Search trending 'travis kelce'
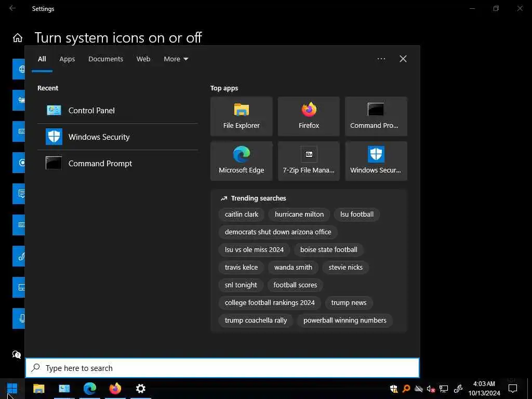Viewport: 532px width, 399px height. tap(241, 268)
